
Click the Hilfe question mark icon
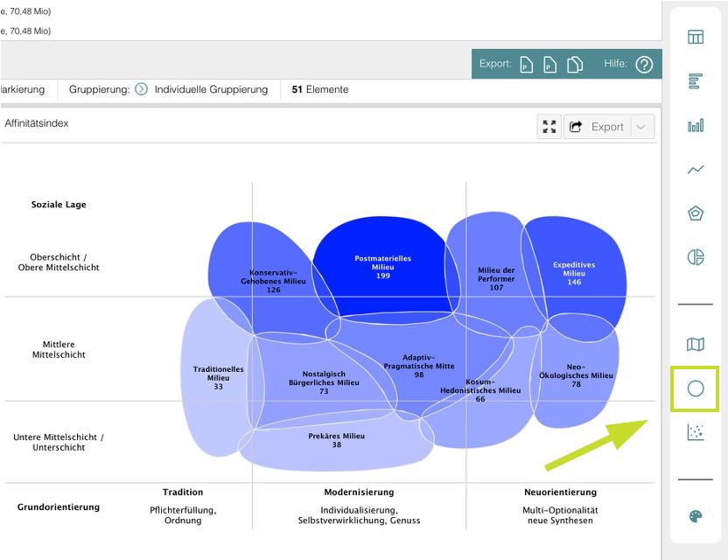[644, 65]
